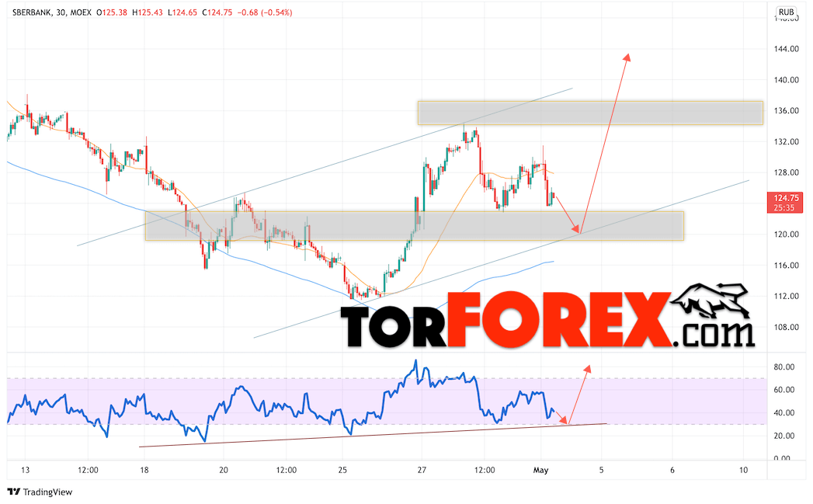Click the 108.00 price axis label
This screenshot has width=813, height=504.
[786, 327]
